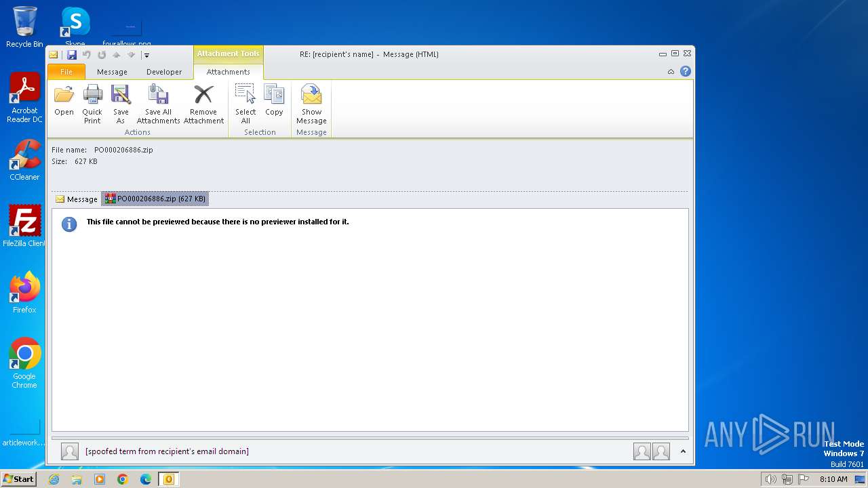Go to Next Item arrow
The width and height of the screenshot is (868, 488).
click(x=131, y=55)
